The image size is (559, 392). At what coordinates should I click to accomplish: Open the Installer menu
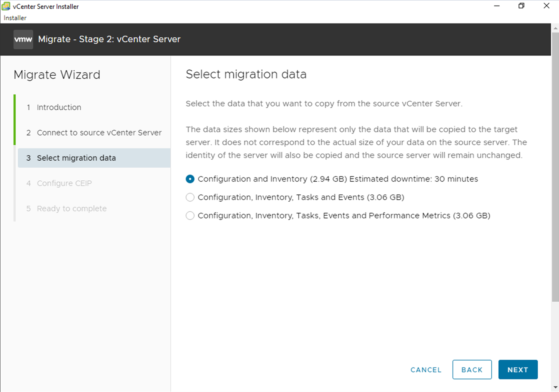[15, 18]
